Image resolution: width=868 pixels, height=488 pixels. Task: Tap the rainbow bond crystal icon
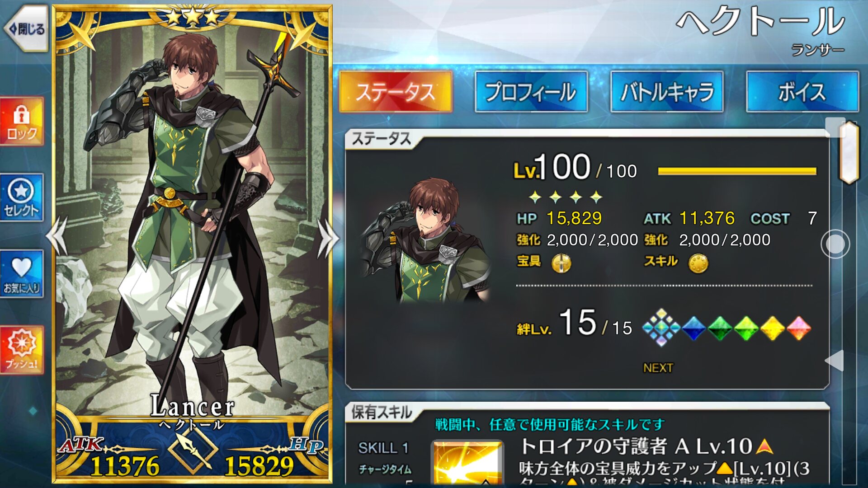[661, 328]
